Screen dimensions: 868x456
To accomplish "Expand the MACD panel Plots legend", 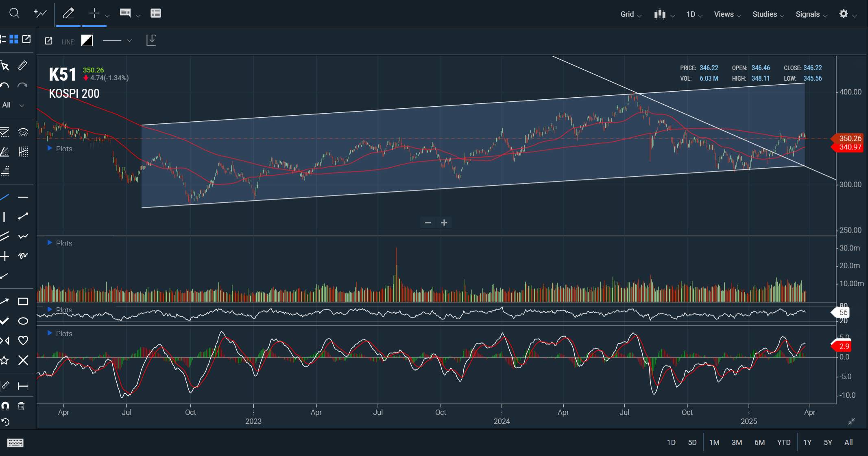I will click(60, 333).
